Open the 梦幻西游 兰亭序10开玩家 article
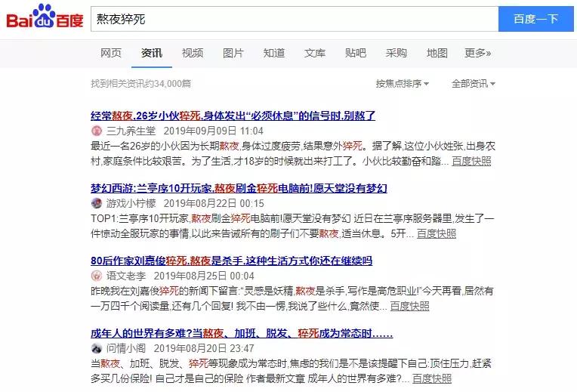This screenshot has height=392, width=577. (239, 188)
